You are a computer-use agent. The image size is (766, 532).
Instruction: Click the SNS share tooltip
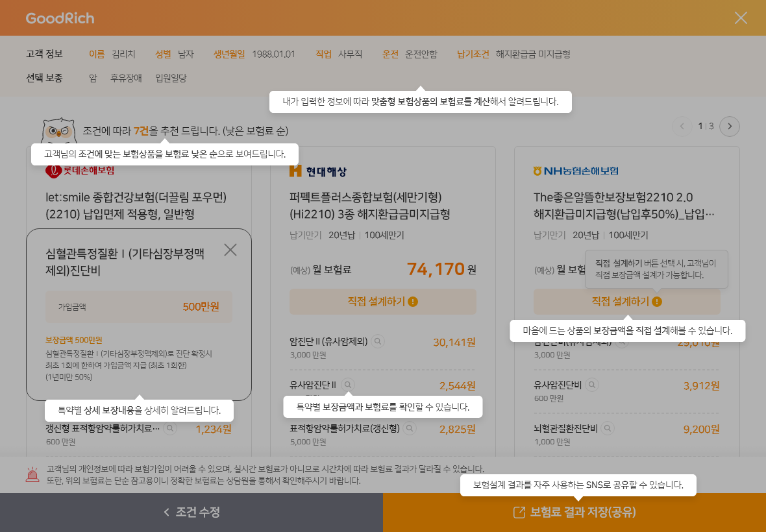pos(578,485)
